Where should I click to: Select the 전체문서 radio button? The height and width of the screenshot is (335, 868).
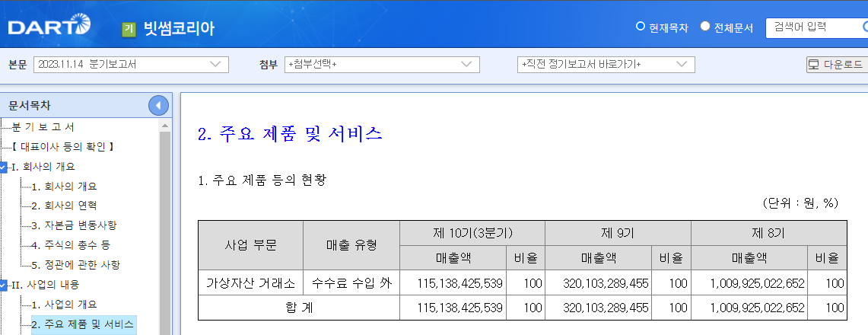704,26
